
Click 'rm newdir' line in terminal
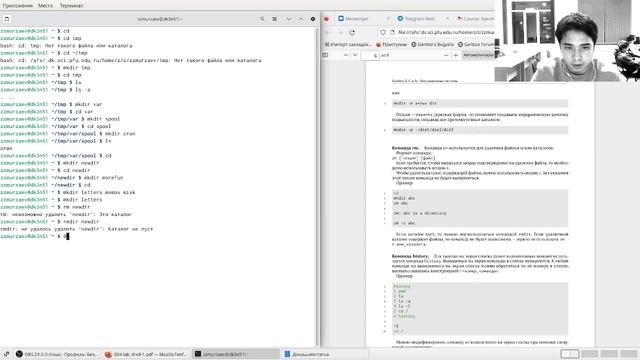(45, 207)
